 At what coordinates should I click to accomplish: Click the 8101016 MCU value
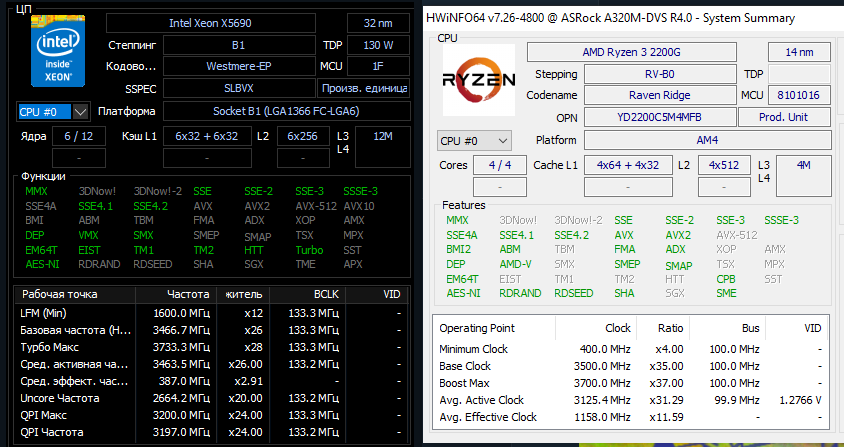click(x=799, y=95)
